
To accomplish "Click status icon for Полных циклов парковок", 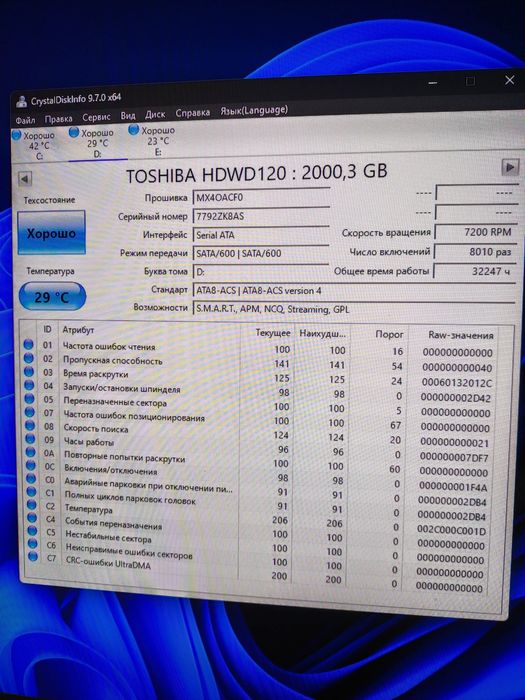I will (x=32, y=492).
